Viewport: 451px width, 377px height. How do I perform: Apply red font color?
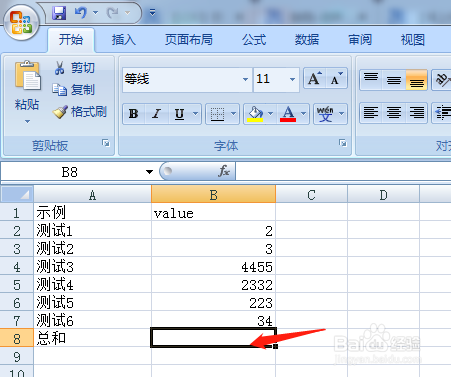288,114
